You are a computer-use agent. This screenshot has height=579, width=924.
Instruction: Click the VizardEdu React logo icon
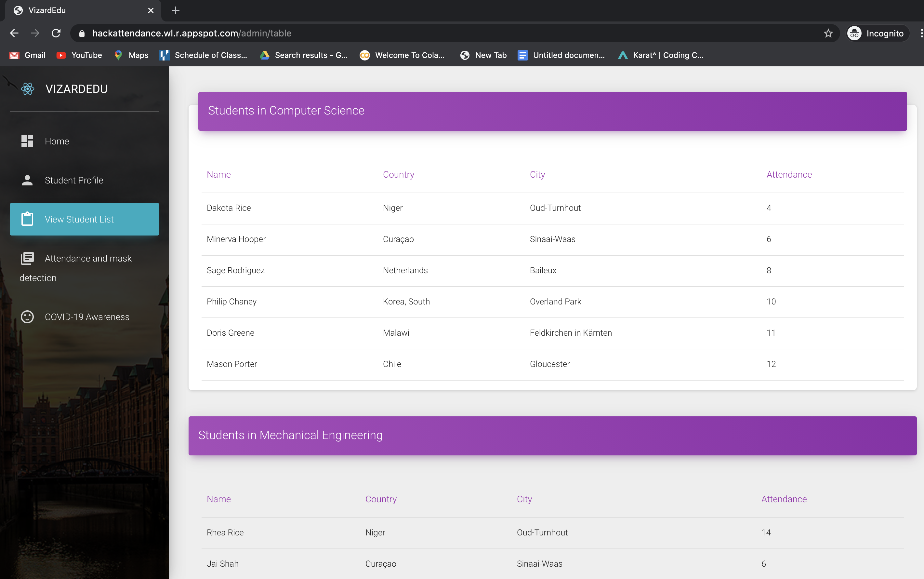(28, 89)
